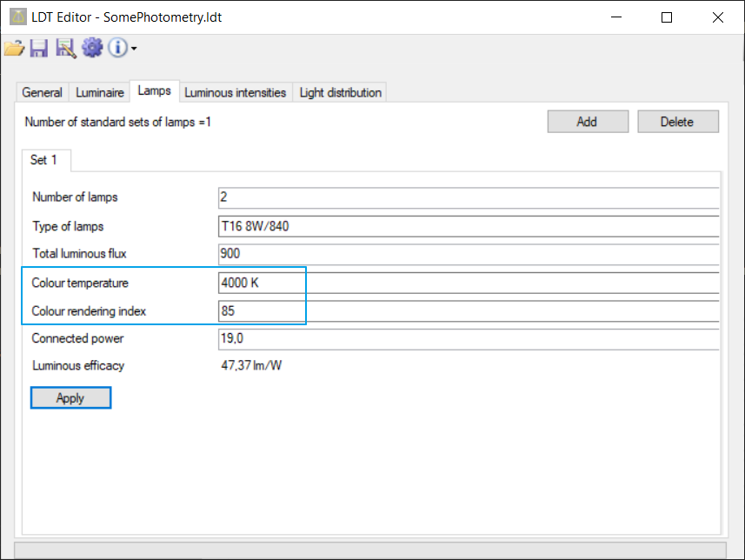Click the Colour rendering index field
Image resolution: width=745 pixels, height=560 pixels.
coord(261,310)
